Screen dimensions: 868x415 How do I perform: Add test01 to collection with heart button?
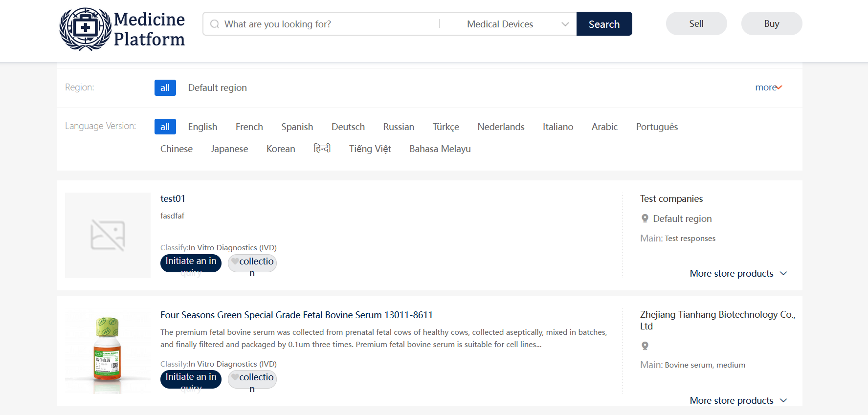(252, 262)
